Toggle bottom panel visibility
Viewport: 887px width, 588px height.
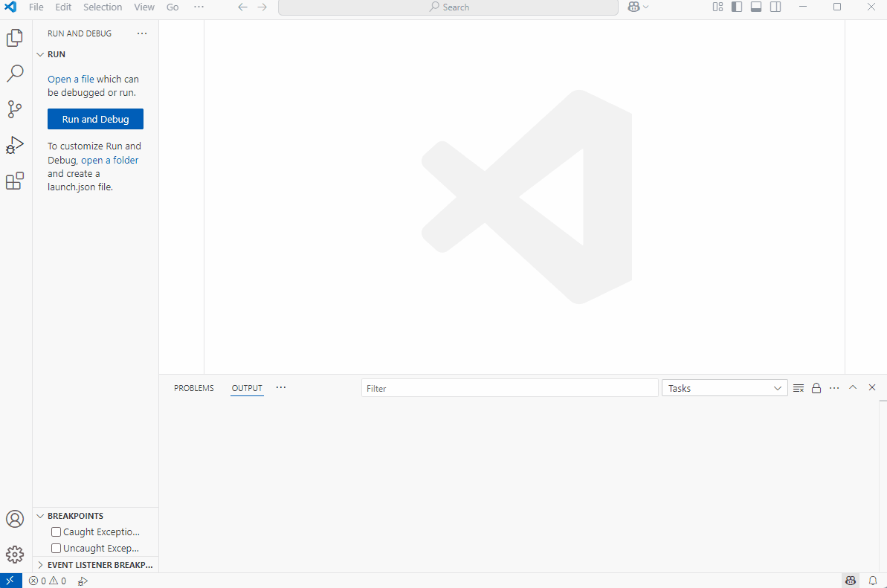coord(755,7)
